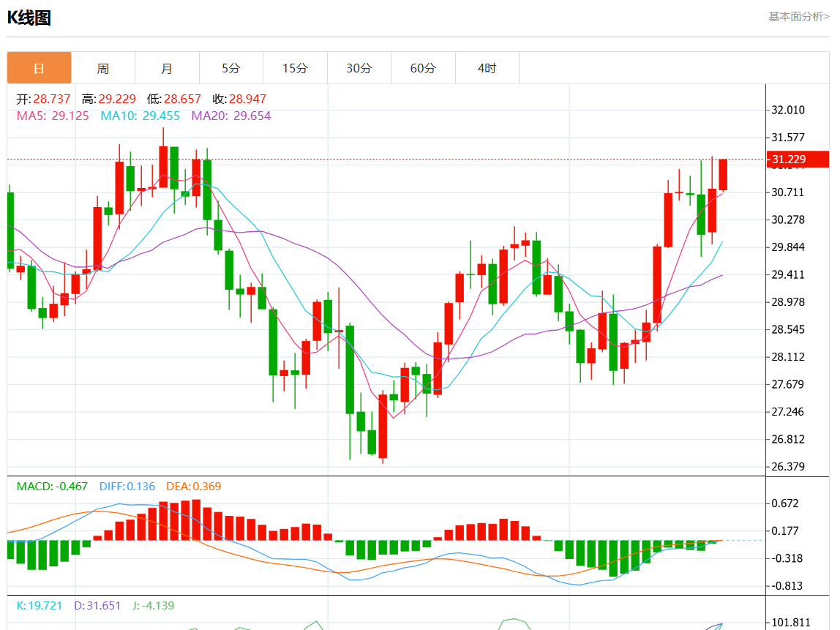Viewport: 840px width, 630px height.
Task: Click the latest red candlestick at chart's right edge
Action: click(x=723, y=175)
